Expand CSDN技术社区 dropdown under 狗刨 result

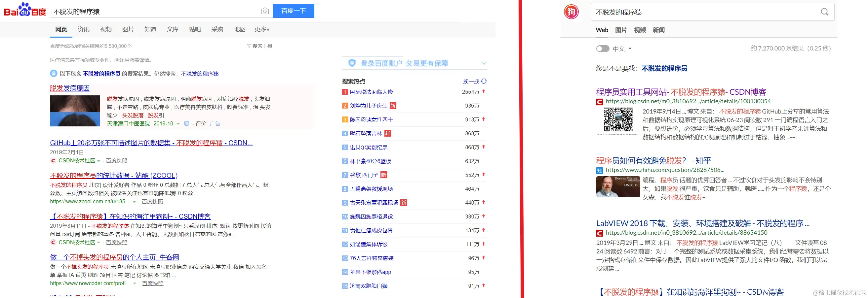[x=99, y=243]
